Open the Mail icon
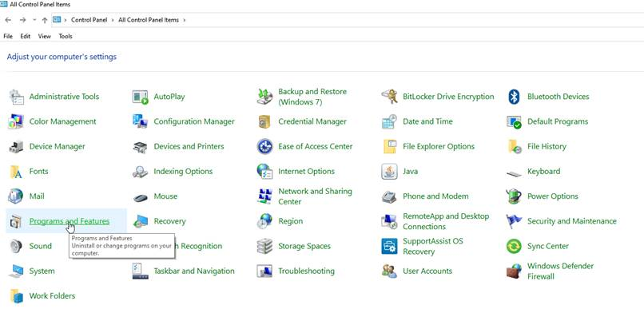 [16, 196]
